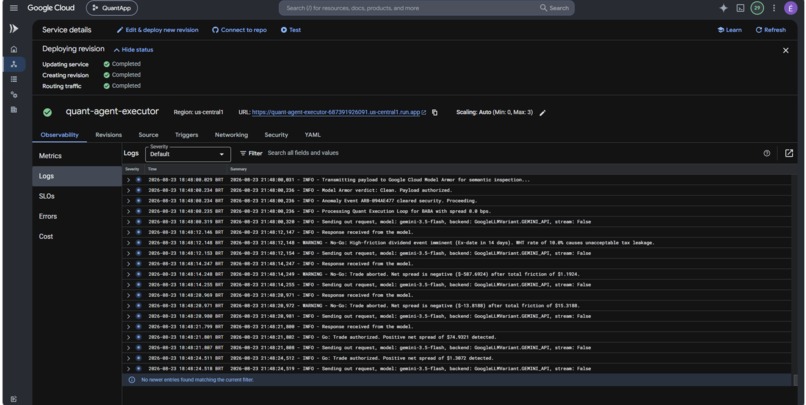The height and width of the screenshot is (405, 806).
Task: Focus the resources, docs, products search box
Action: (x=411, y=8)
